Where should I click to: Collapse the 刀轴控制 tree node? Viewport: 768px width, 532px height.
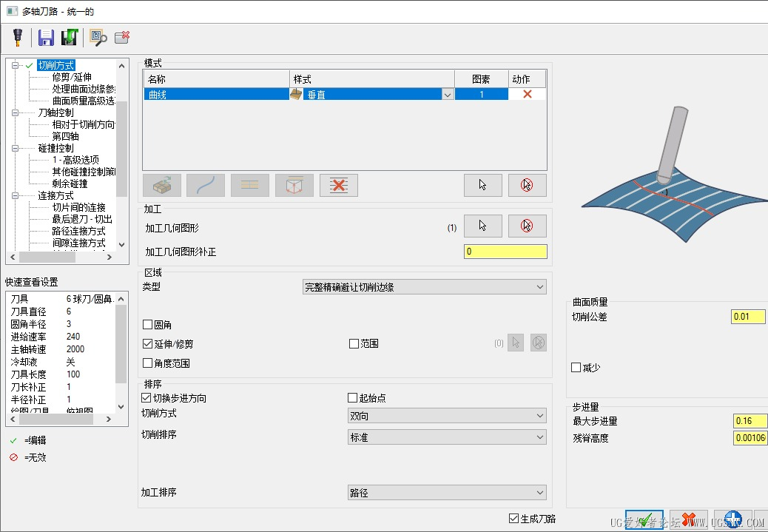point(15,112)
